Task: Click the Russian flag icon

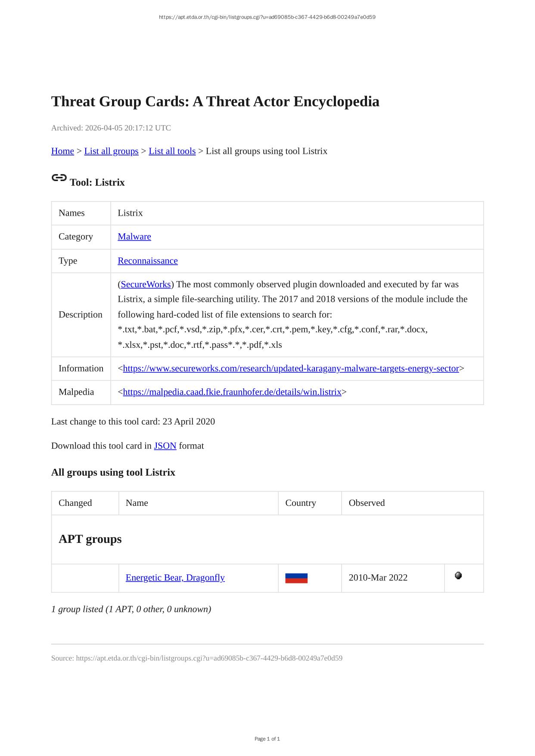Action: click(x=296, y=578)
